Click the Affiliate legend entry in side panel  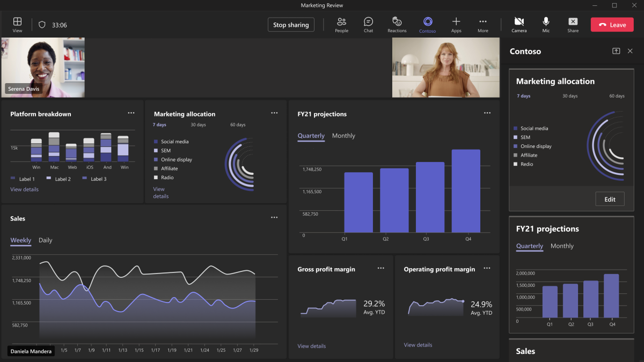click(525, 155)
